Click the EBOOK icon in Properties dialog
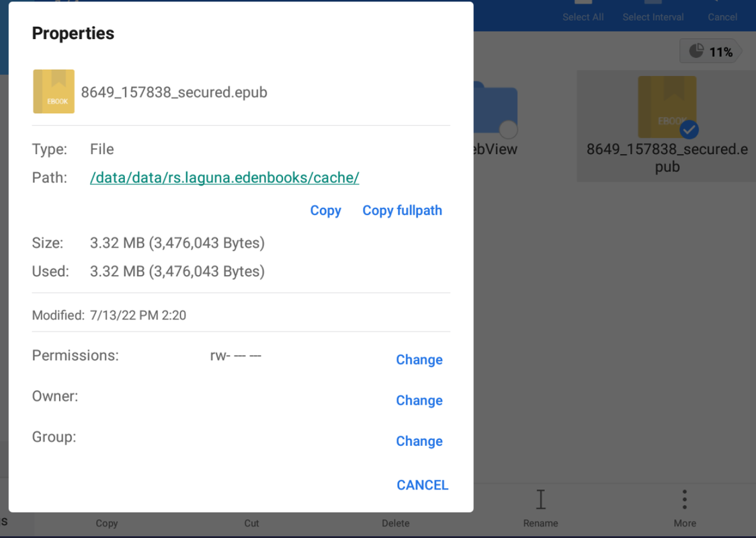This screenshot has height=538, width=756. pyautogui.click(x=54, y=91)
